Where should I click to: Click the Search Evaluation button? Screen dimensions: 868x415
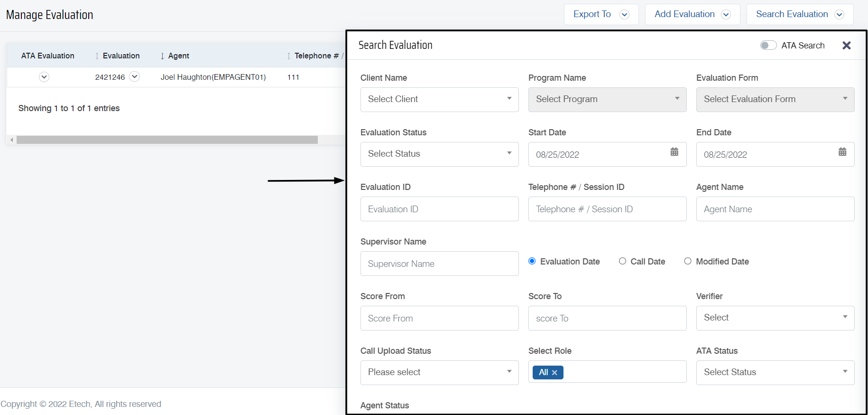point(799,14)
